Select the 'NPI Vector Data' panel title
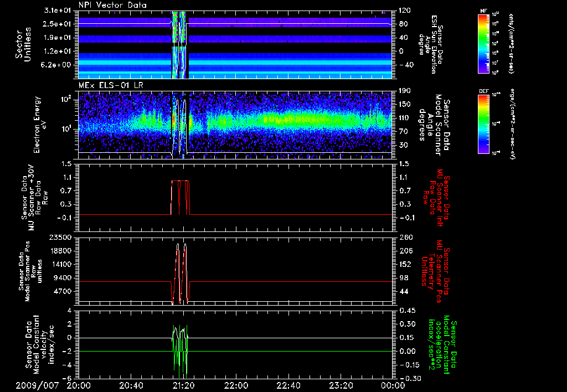 [112, 5]
